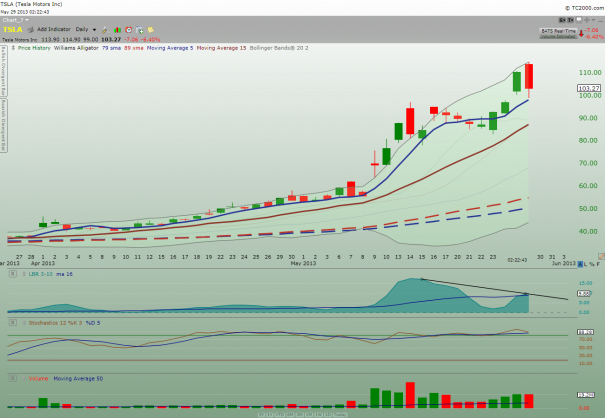Click the BATS Real-Time data button

click(558, 33)
